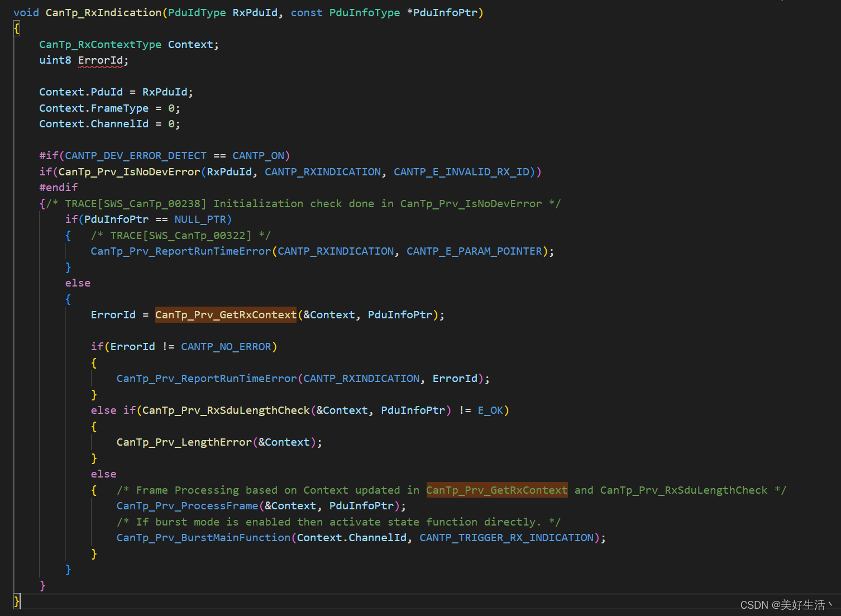Viewport: 841px width, 616px height.
Task: Click the CanTp_Prv_BurstMainFunction call
Action: 203,538
